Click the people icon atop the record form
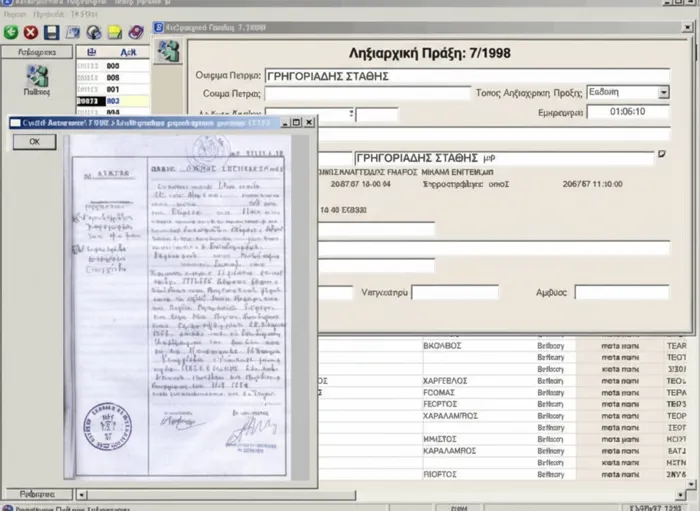 (x=169, y=50)
